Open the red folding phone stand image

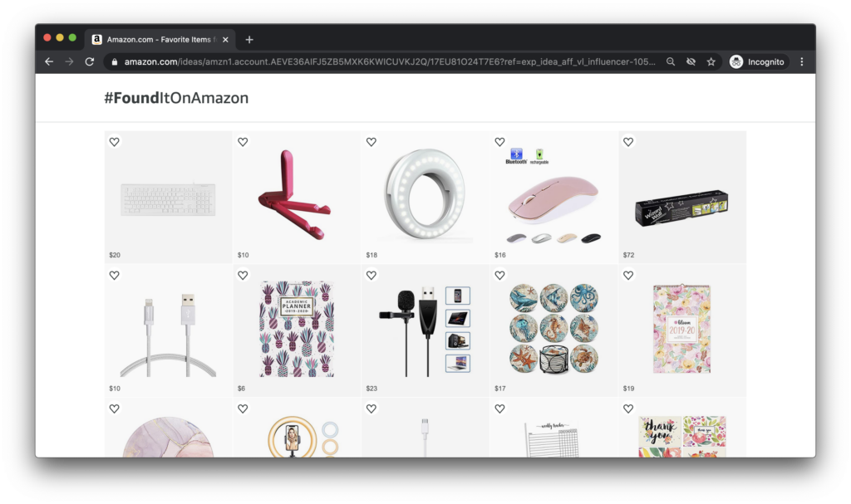293,194
